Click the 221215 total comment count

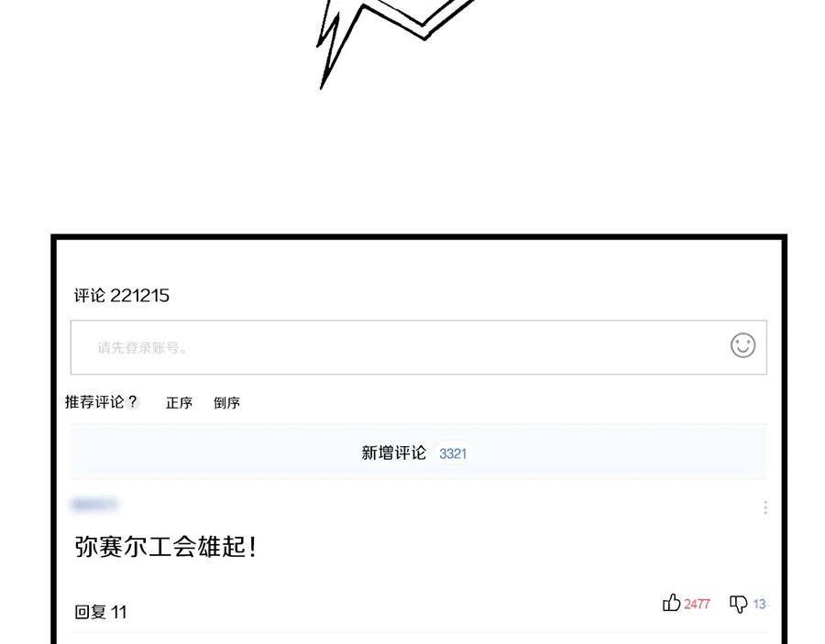point(139,296)
